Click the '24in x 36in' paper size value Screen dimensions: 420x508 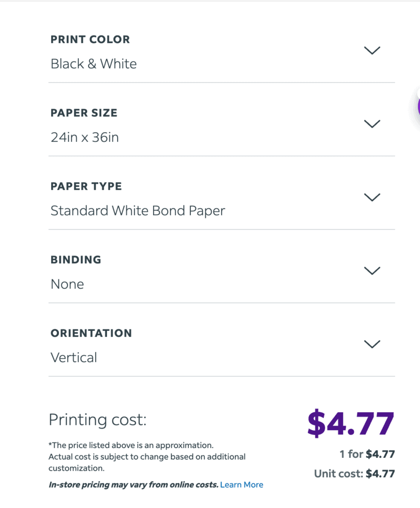[84, 137]
